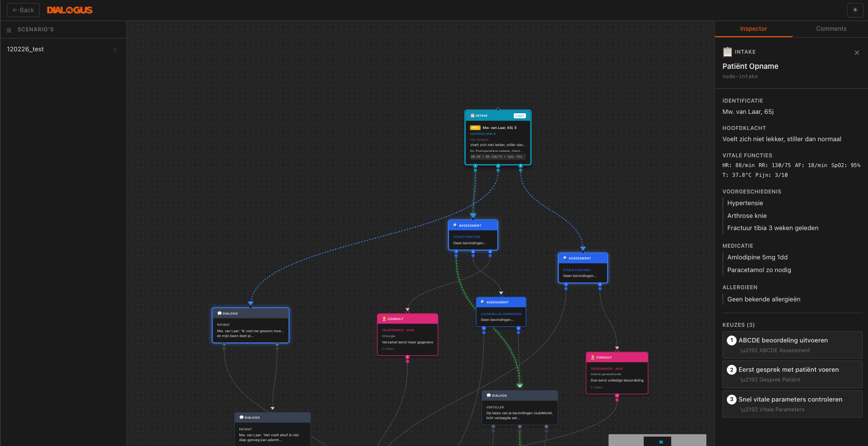Image resolution: width=868 pixels, height=446 pixels.
Task: Switch to the Comments tab
Action: point(831,29)
